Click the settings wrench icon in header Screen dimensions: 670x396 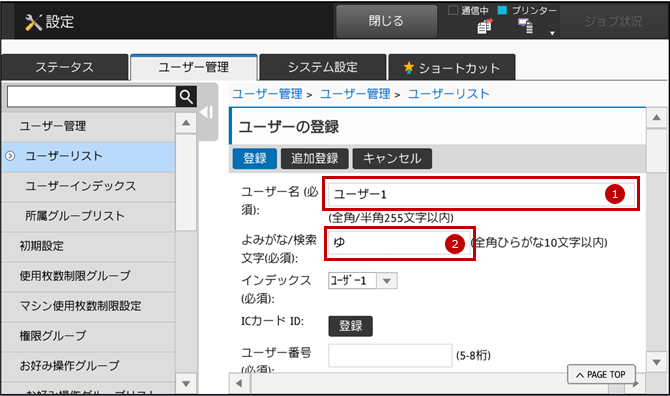click(x=33, y=22)
